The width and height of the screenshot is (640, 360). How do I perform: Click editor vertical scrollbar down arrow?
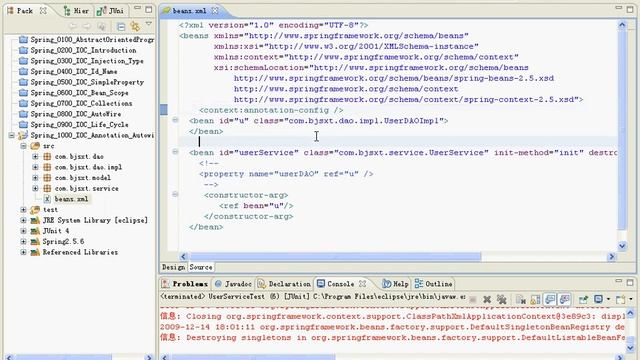tap(622, 245)
